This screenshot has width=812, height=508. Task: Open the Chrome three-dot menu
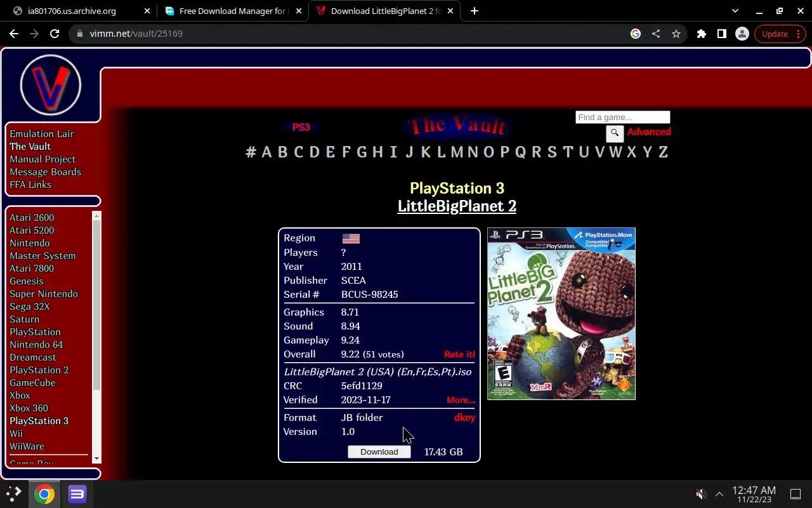click(797, 34)
